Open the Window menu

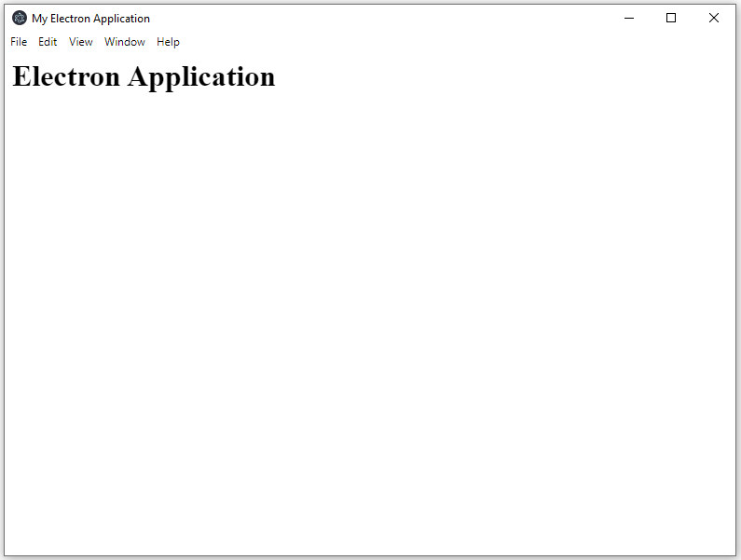pos(125,42)
